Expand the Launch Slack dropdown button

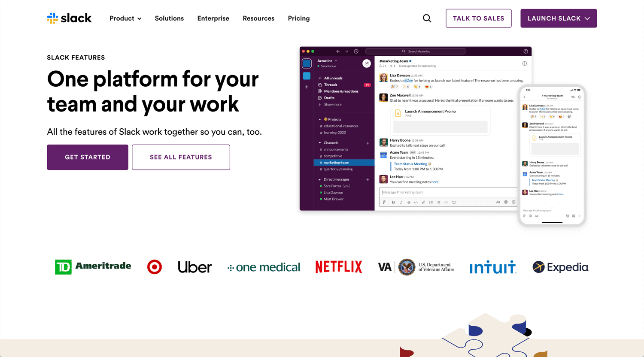click(x=559, y=18)
